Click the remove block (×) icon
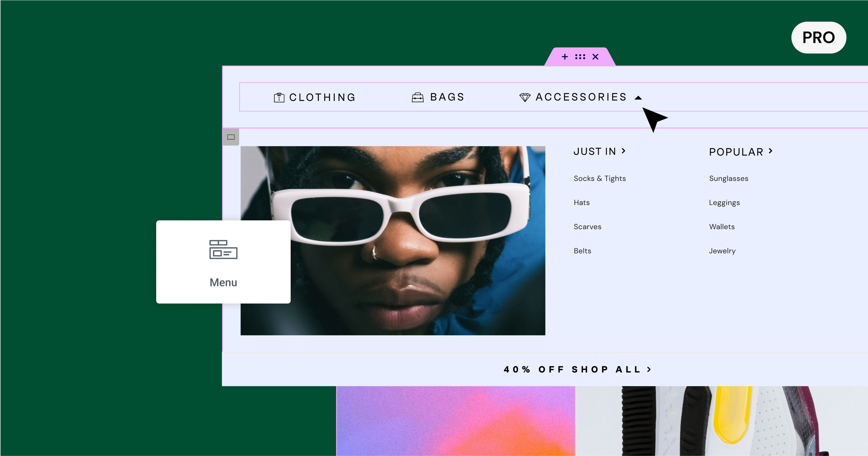Image resolution: width=868 pixels, height=456 pixels. click(x=596, y=56)
